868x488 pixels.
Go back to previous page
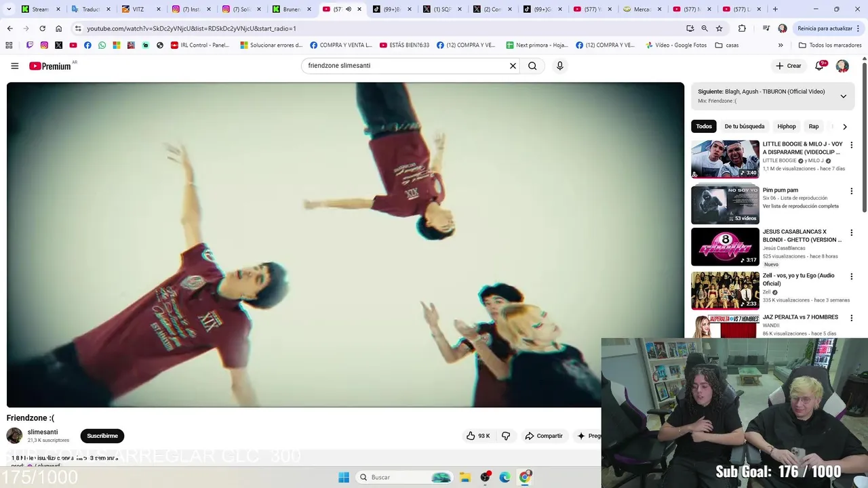point(9,28)
